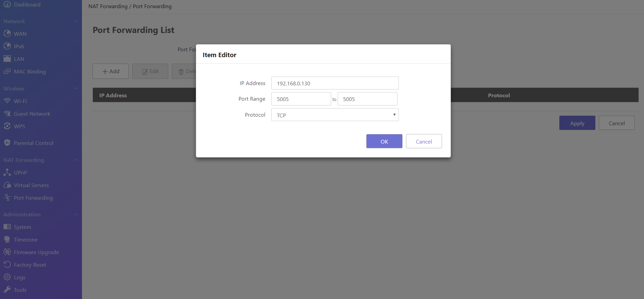The width and height of the screenshot is (644, 299).
Task: Collapse the Administration section chevron
Action: 76,215
